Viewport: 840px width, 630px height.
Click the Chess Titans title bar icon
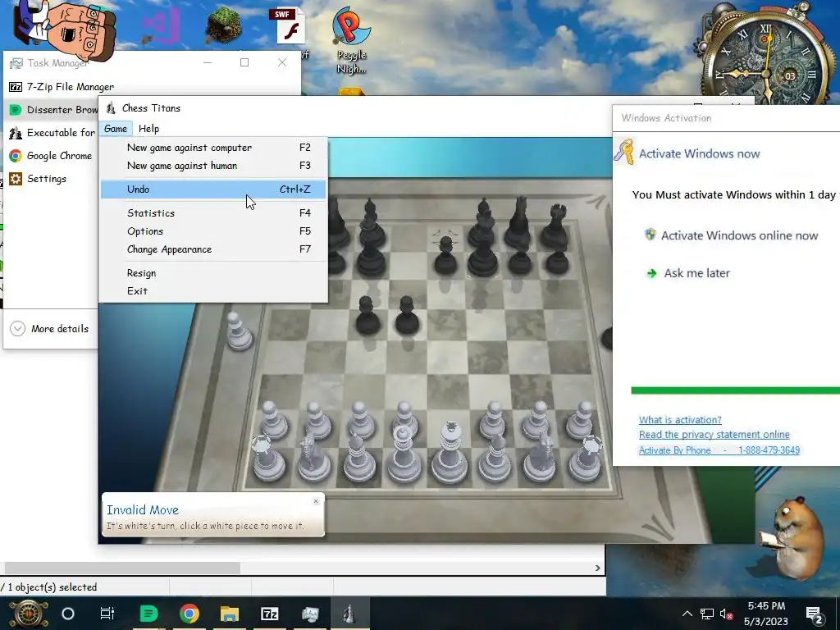[x=111, y=108]
